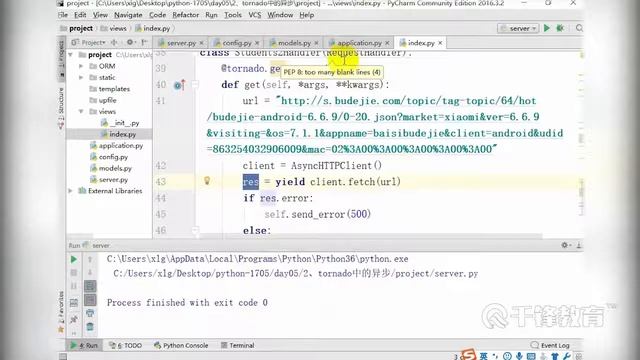Open the Navigate menu
This screenshot has height=360, width=640.
point(128,15)
